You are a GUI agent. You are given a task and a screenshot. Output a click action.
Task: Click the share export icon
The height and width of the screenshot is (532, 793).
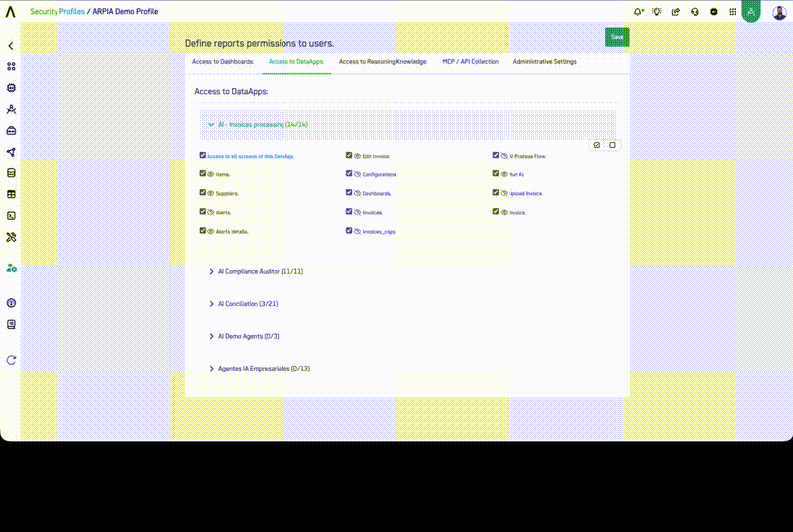pos(676,12)
